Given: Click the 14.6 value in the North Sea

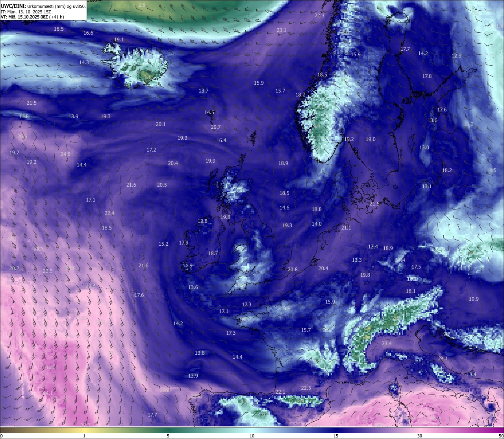Looking at the screenshot, I should click(284, 208).
